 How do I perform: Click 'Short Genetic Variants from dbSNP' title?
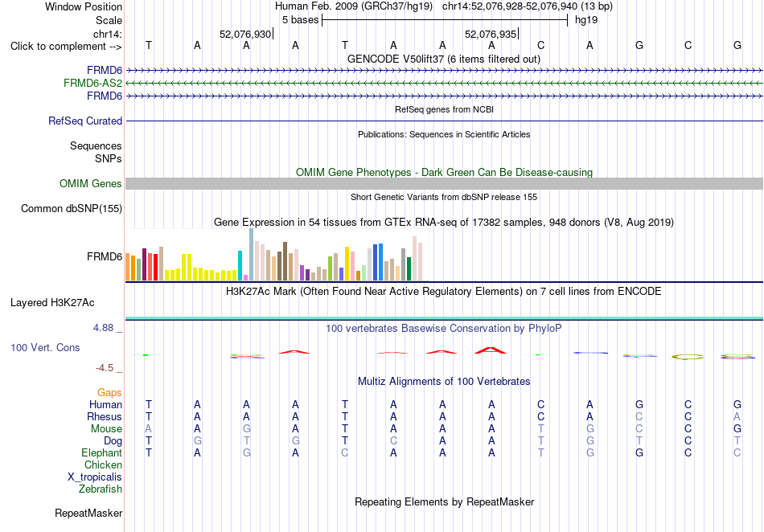[x=444, y=197]
